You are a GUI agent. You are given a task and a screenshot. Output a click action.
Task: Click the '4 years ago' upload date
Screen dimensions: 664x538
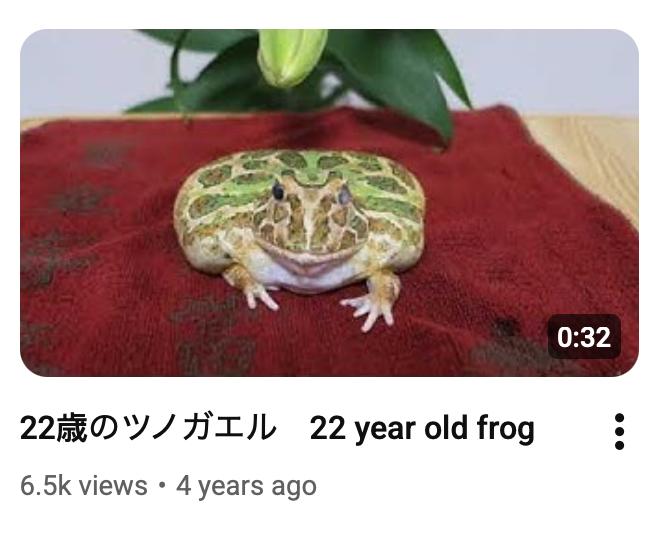pos(246,486)
